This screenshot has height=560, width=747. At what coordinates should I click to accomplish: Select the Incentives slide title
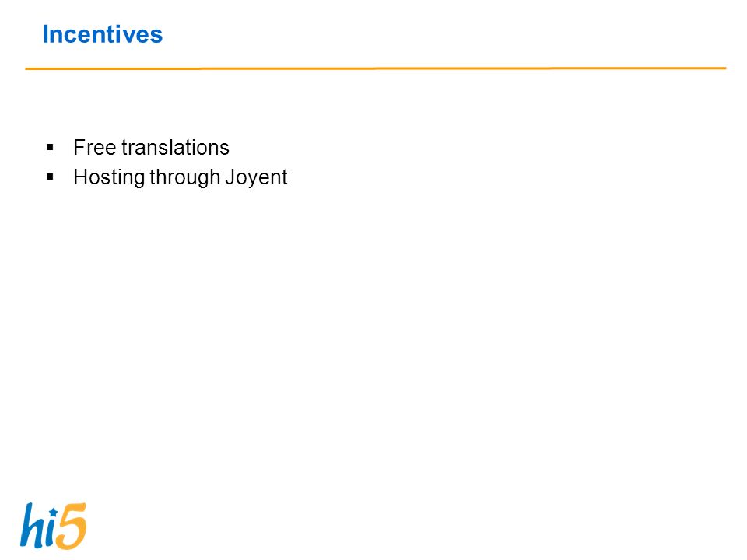[x=103, y=34]
